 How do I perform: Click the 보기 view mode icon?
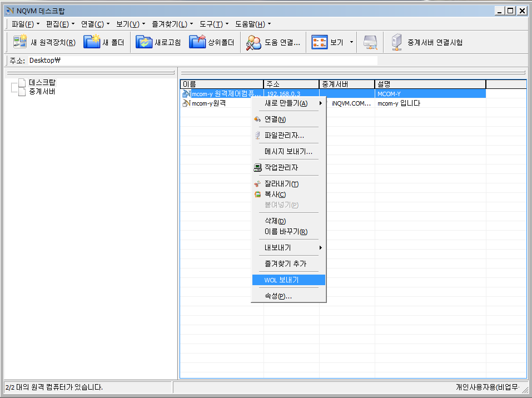(319, 42)
